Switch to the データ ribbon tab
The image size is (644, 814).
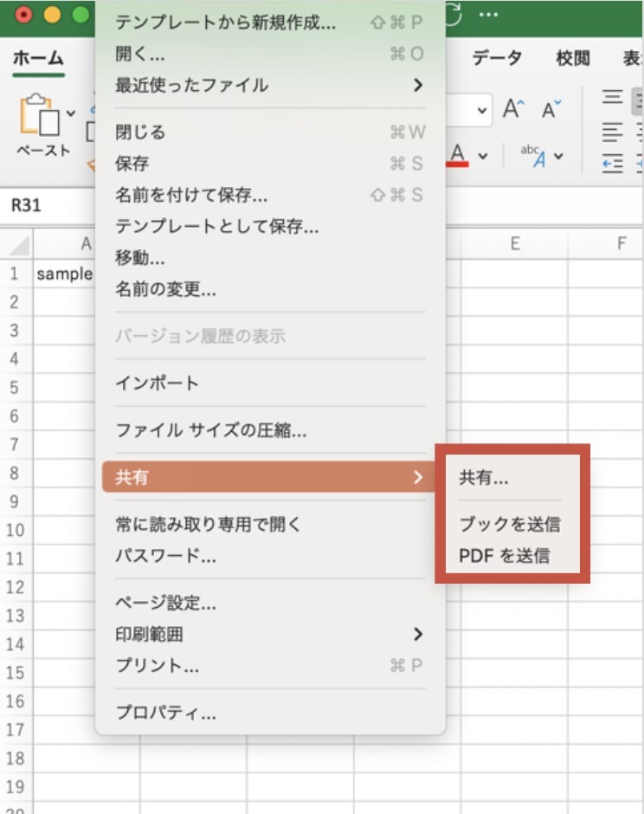click(x=497, y=58)
